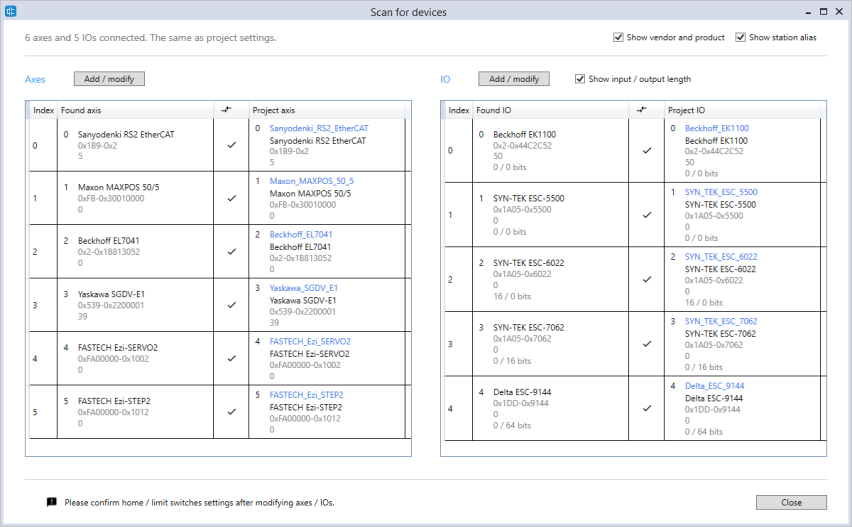Open the Delta_ESC_9144 project IO link
This screenshot has width=852, height=527.
pyautogui.click(x=715, y=386)
